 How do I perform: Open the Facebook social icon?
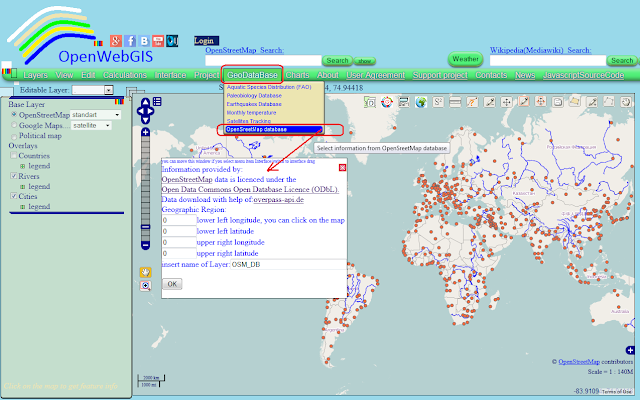(130, 41)
